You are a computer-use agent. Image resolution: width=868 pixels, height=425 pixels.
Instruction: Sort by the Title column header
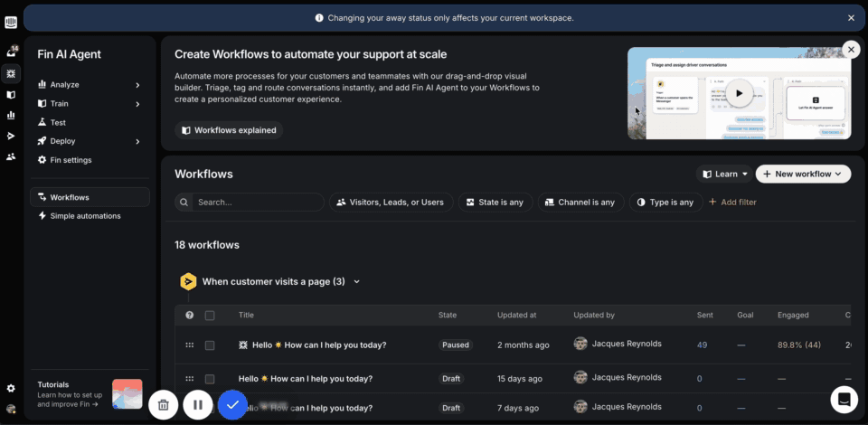coord(246,315)
